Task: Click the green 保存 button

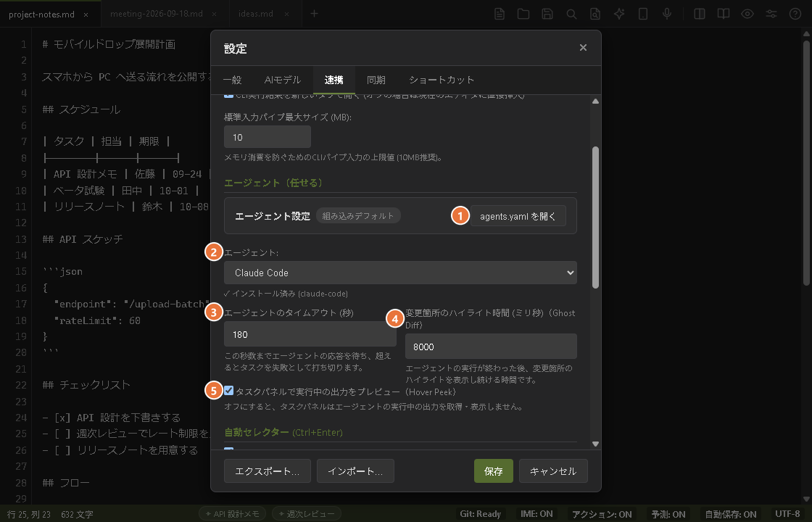Action: pyautogui.click(x=494, y=471)
